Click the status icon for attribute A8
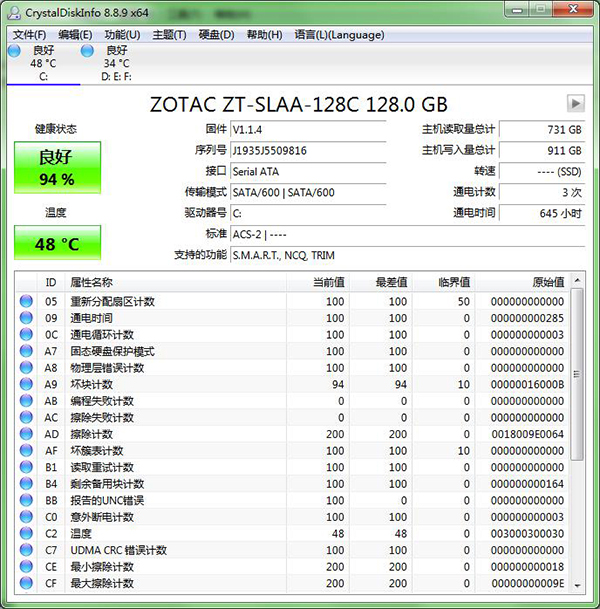The width and height of the screenshot is (600, 609). (x=26, y=367)
